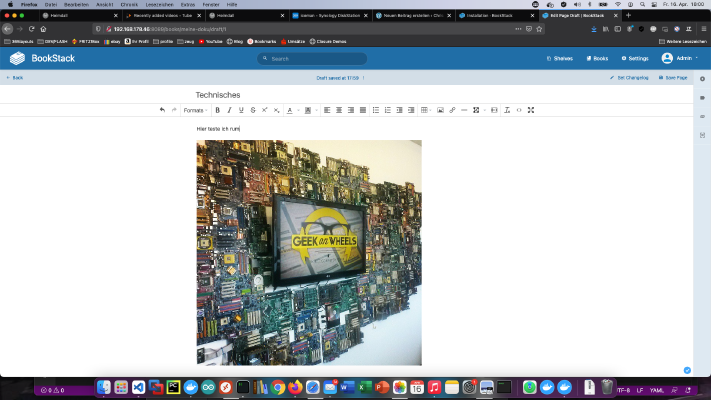The height and width of the screenshot is (400, 711).
Task: Toggle italic formatting
Action: (229, 110)
